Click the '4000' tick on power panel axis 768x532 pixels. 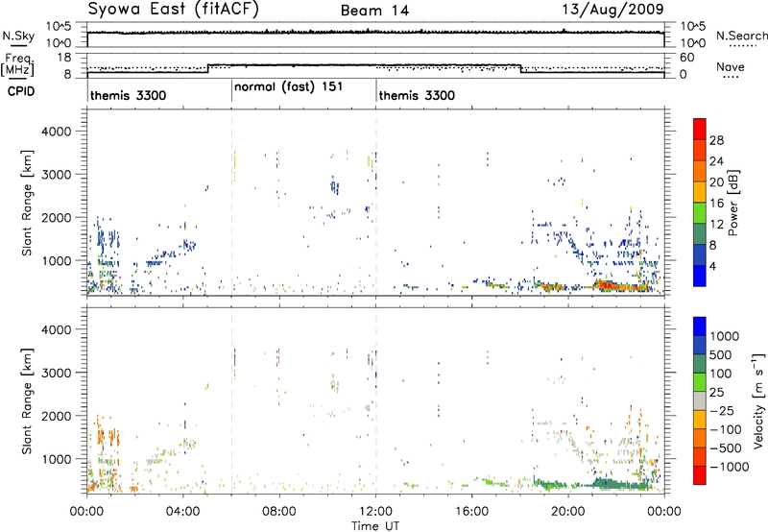click(57, 132)
